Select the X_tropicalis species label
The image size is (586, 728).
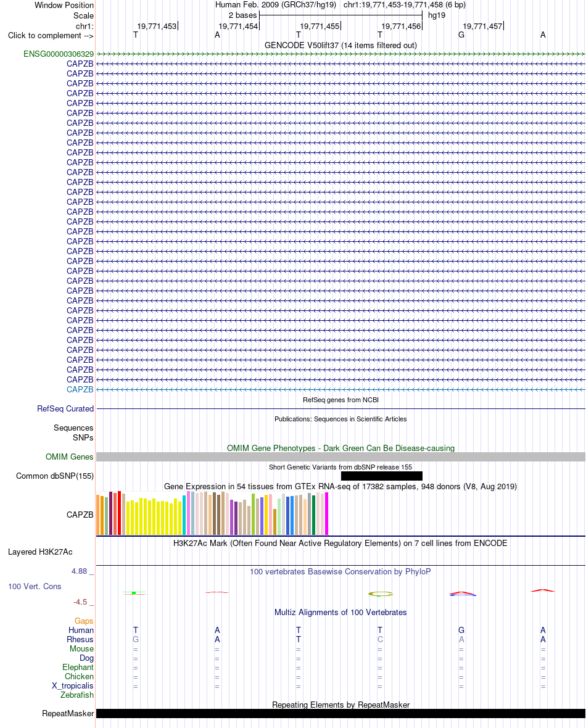point(72,686)
